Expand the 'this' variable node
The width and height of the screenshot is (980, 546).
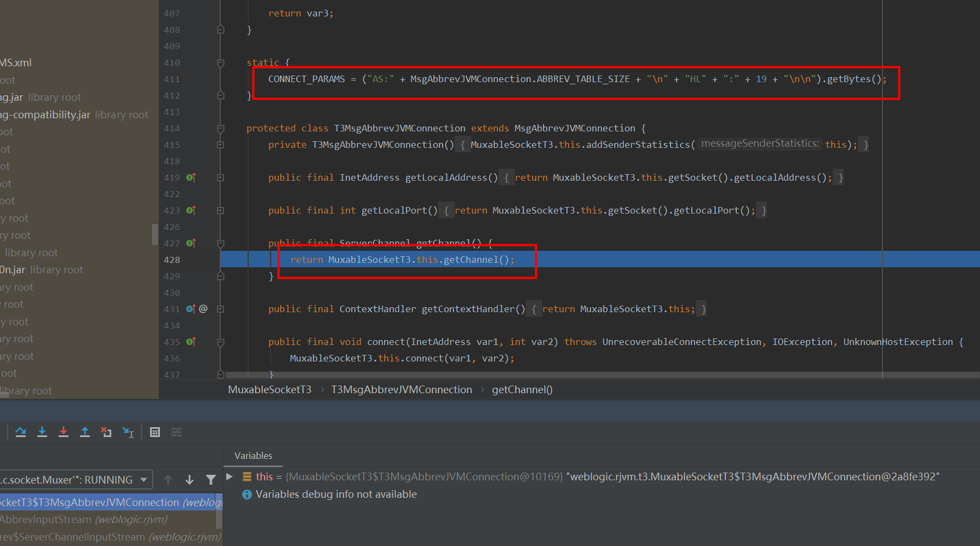tap(230, 476)
